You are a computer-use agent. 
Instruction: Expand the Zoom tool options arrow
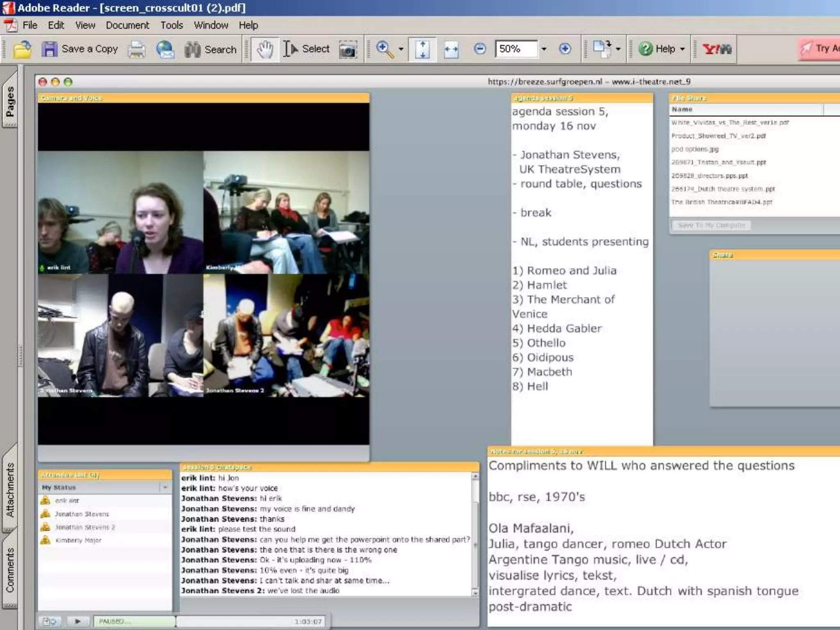coord(401,49)
